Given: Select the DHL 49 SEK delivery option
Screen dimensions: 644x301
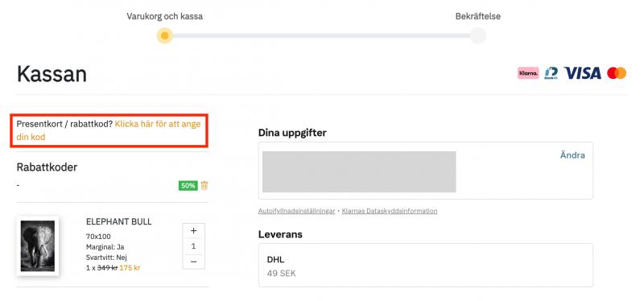Looking at the screenshot, I should coord(426,266).
